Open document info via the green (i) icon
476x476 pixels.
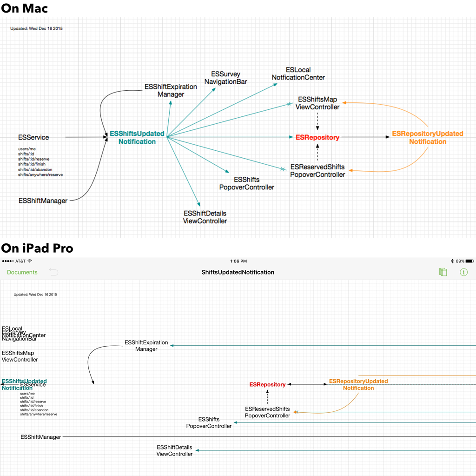tap(463, 272)
